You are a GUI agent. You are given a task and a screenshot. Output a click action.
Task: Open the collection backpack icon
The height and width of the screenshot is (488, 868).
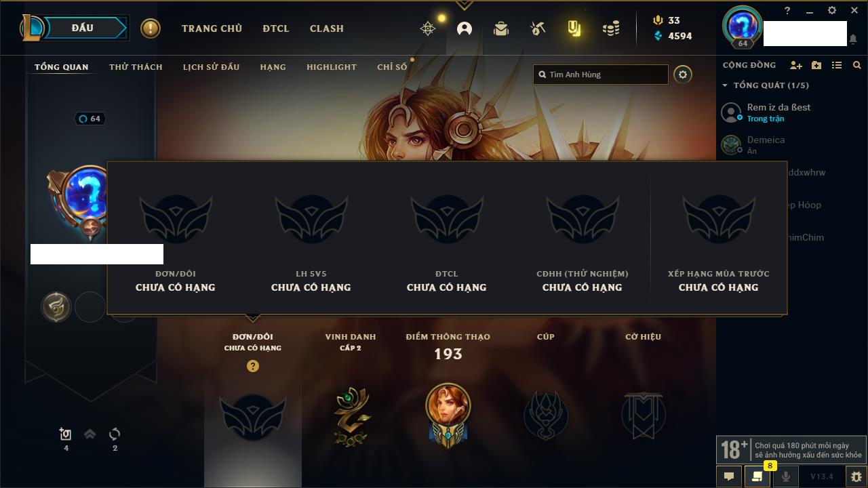click(x=501, y=28)
